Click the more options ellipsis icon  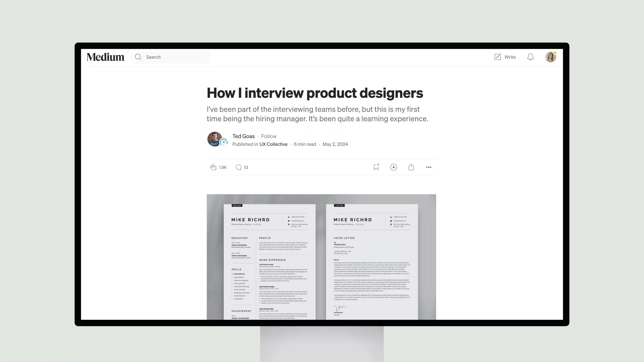[x=429, y=167]
